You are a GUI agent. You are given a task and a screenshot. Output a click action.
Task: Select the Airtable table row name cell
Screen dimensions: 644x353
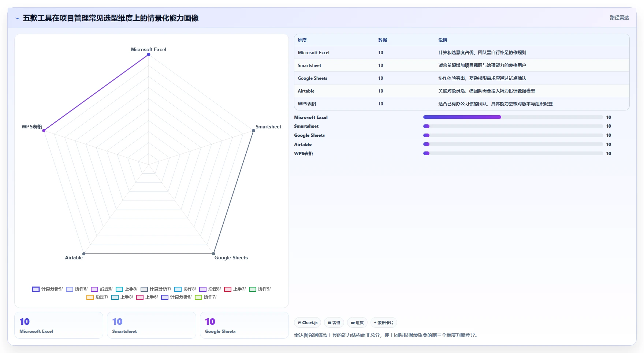tap(306, 91)
